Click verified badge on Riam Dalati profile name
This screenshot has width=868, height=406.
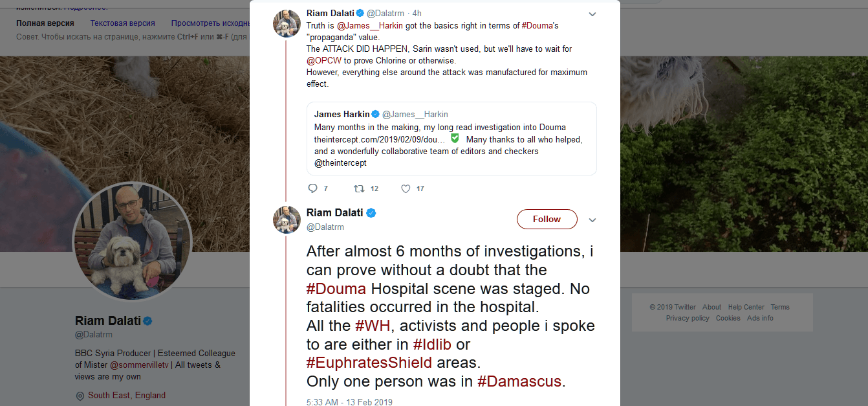[x=147, y=321]
